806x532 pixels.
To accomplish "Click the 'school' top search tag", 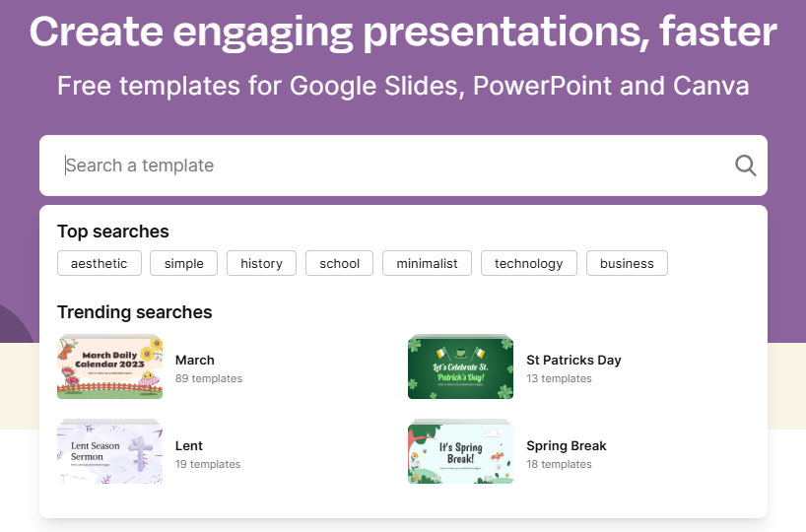I will (x=340, y=263).
